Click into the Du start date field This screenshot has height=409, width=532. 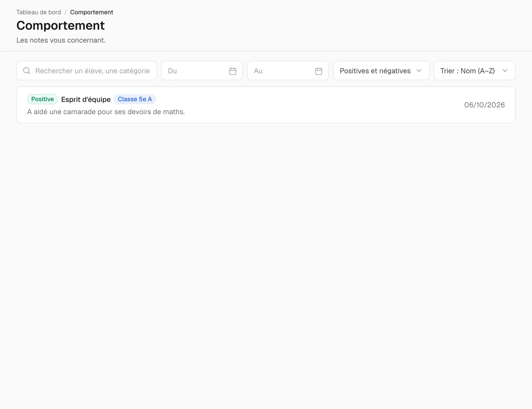202,71
